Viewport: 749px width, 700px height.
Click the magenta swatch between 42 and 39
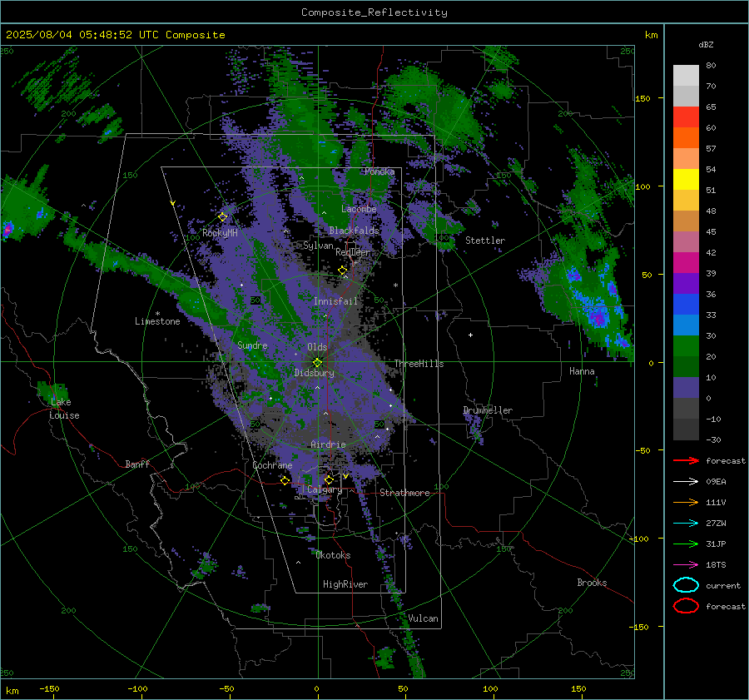click(686, 262)
